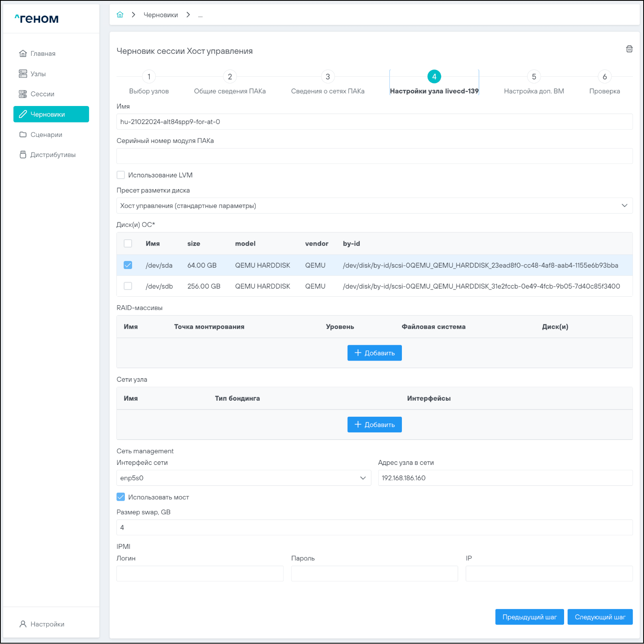
Task: Click the home icon in breadcrumb
Action: (120, 15)
